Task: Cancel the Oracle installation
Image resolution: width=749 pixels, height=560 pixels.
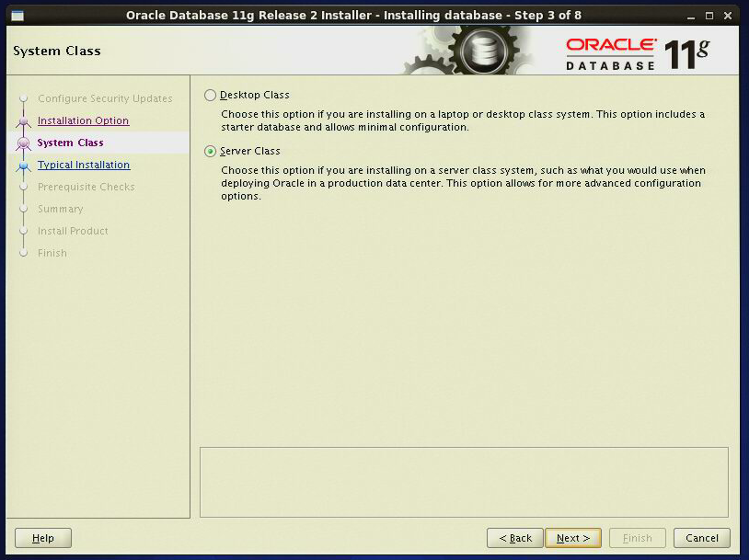Action: pyautogui.click(x=701, y=538)
